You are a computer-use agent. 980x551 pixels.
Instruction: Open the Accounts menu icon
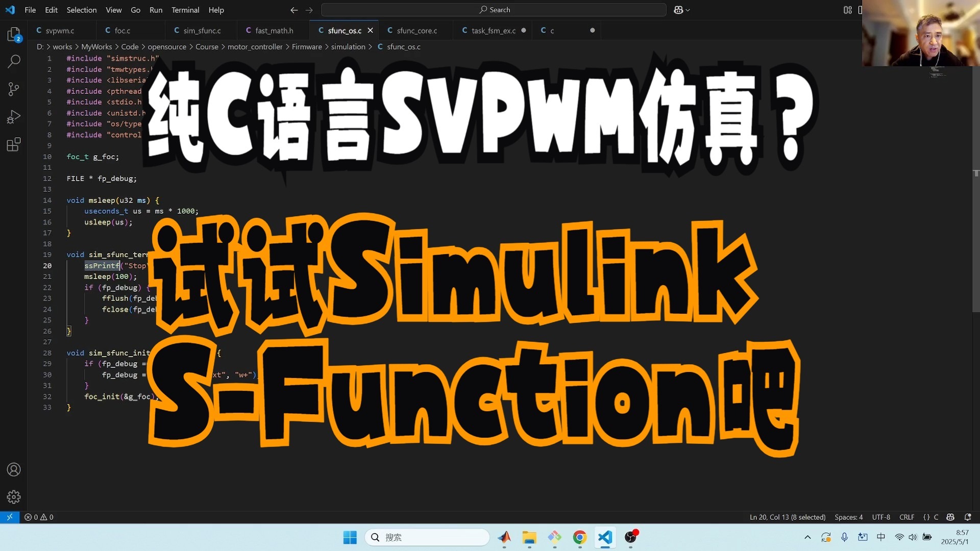(14, 469)
